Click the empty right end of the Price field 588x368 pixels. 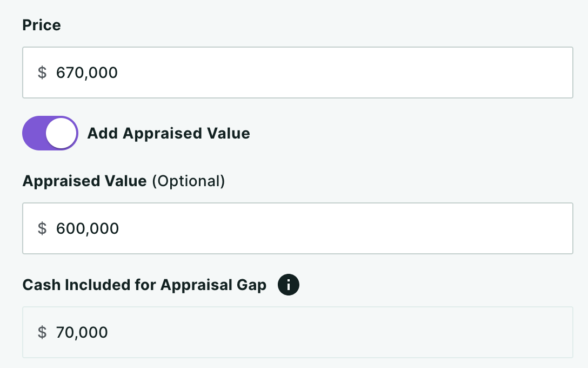[x=525, y=73]
